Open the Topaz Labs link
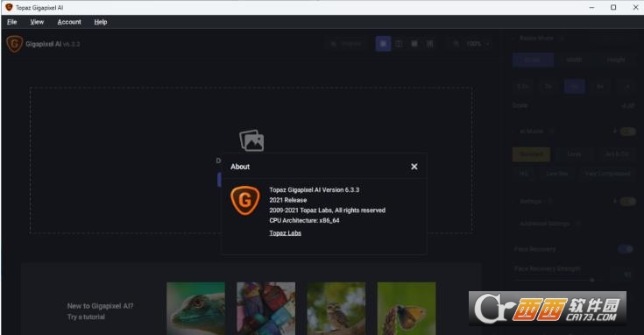Screen dimensions: 644x335 pyautogui.click(x=285, y=233)
